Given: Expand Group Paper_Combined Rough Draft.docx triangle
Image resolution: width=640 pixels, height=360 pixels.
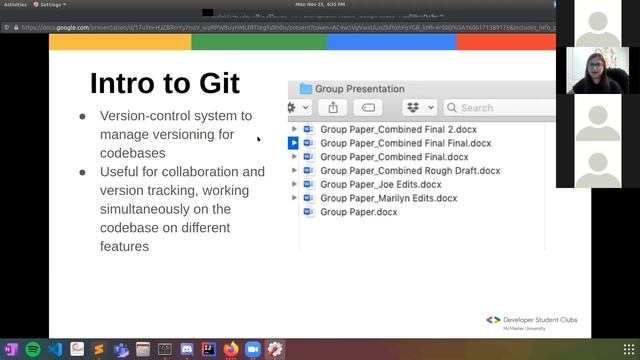Looking at the screenshot, I should click(x=294, y=170).
